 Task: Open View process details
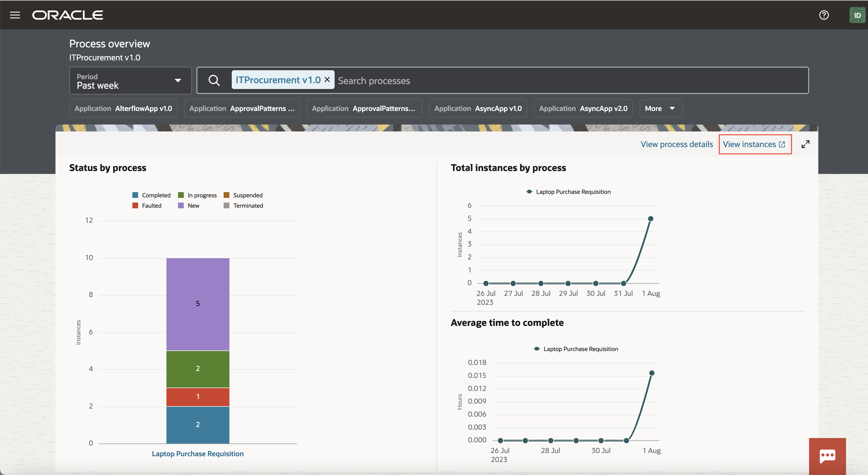tap(677, 144)
